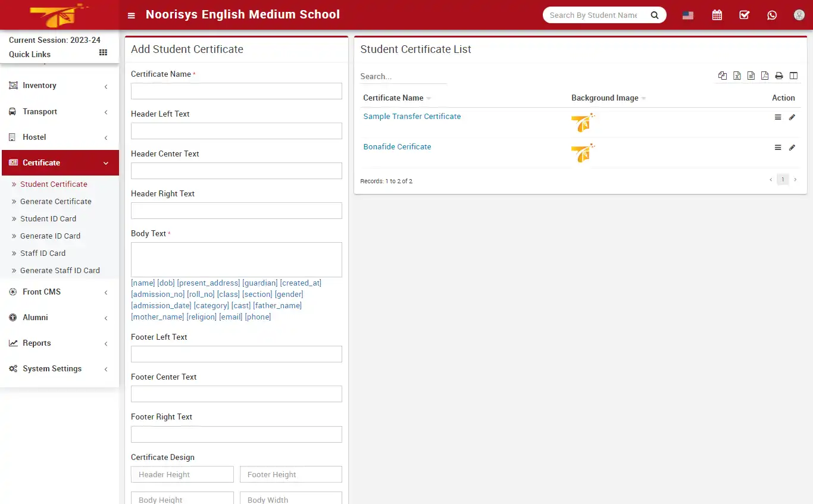Open the tasks checkbox icon in header

pyautogui.click(x=744, y=15)
